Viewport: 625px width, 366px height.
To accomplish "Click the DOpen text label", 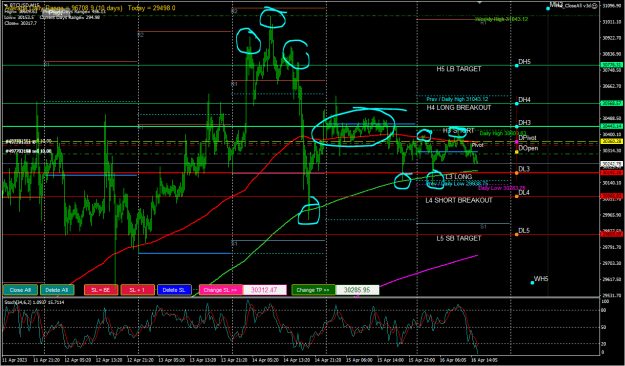I will pyautogui.click(x=528, y=148).
